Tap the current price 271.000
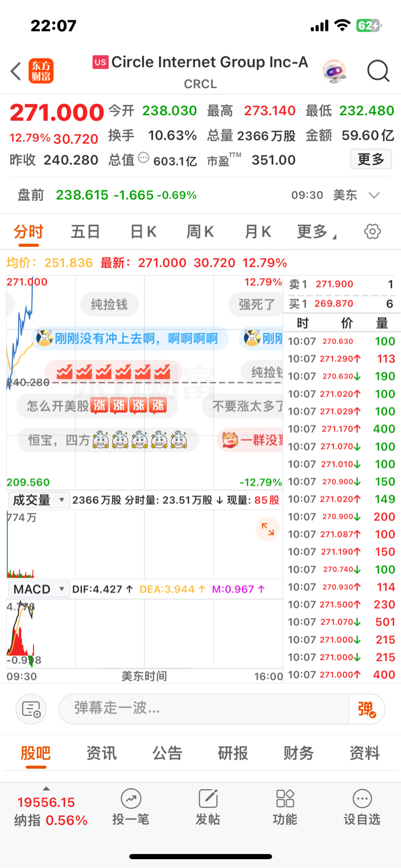 (x=57, y=112)
